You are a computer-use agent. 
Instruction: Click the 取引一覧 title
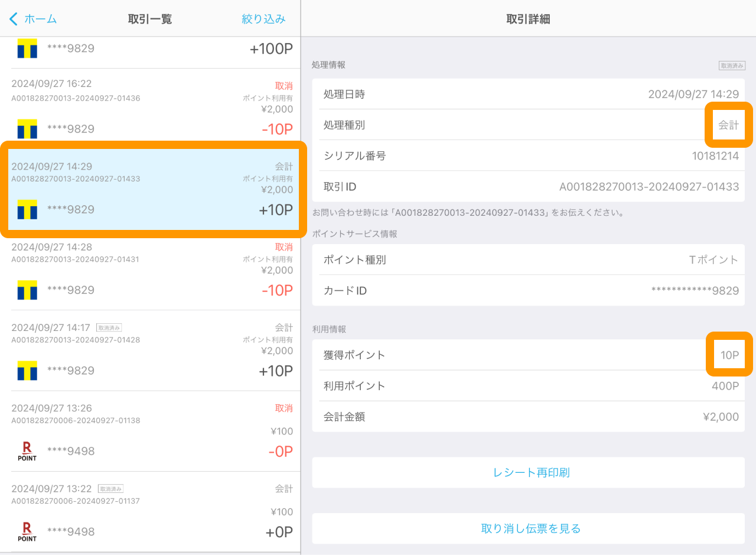150,19
